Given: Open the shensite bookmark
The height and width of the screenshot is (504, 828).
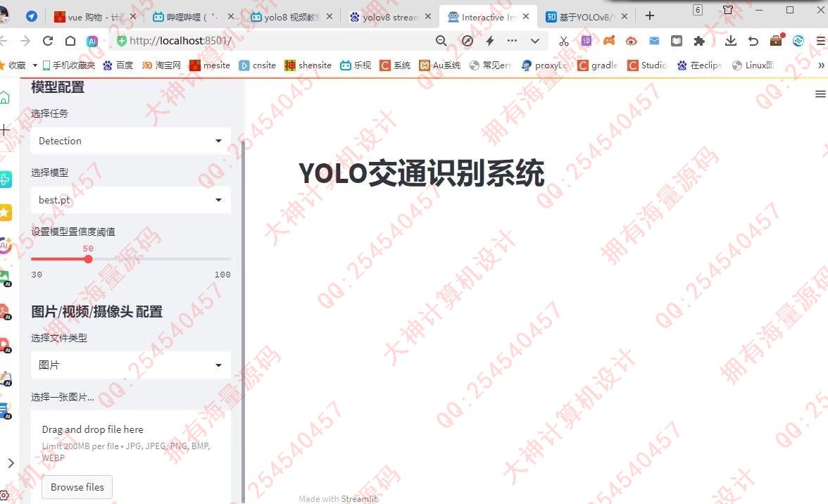Looking at the screenshot, I should click(x=308, y=65).
